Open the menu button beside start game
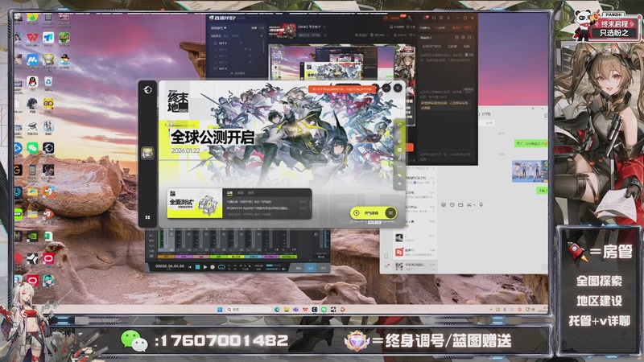Viewport: 644px width, 362px height. pos(391,213)
